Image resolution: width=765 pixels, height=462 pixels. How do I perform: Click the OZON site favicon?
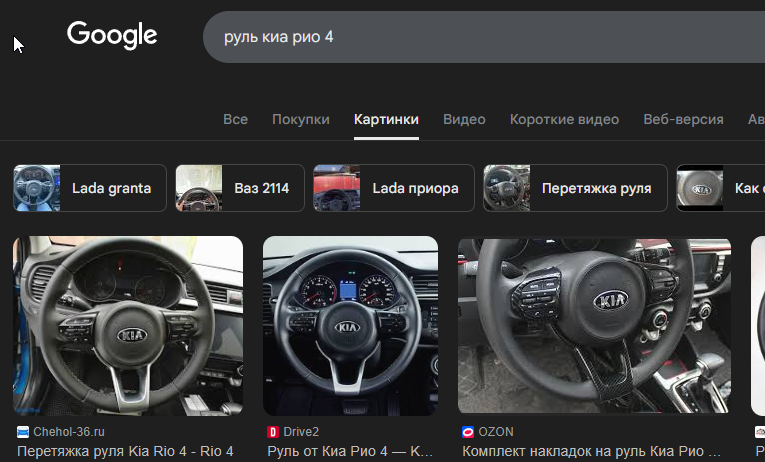click(468, 432)
